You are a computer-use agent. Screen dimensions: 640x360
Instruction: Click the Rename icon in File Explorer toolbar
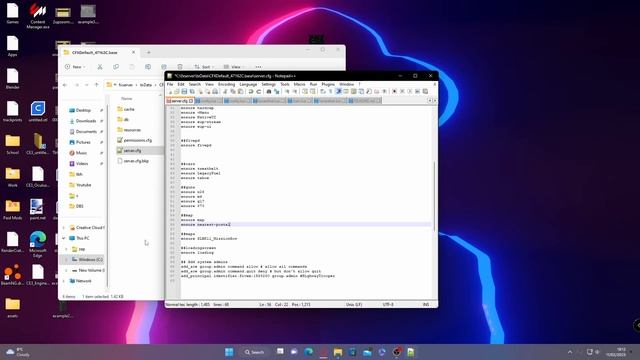tap(148, 67)
